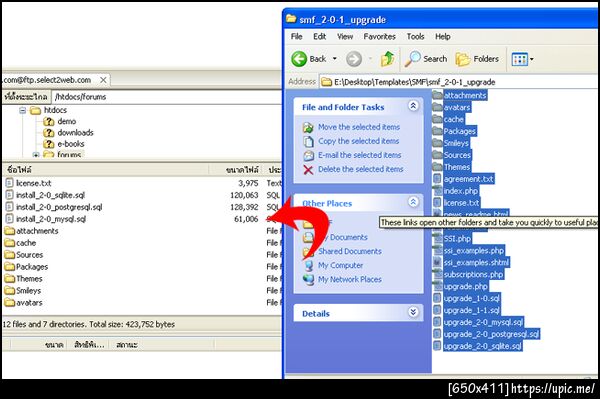Click the Back arrow in Explorer toolbar
This screenshot has width=600, height=399.
pos(299,59)
